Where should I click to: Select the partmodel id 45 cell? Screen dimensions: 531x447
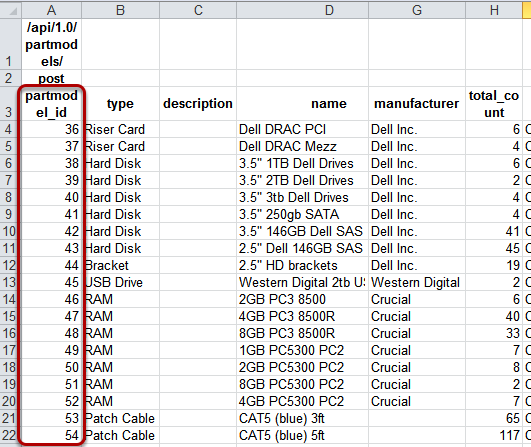click(51, 282)
